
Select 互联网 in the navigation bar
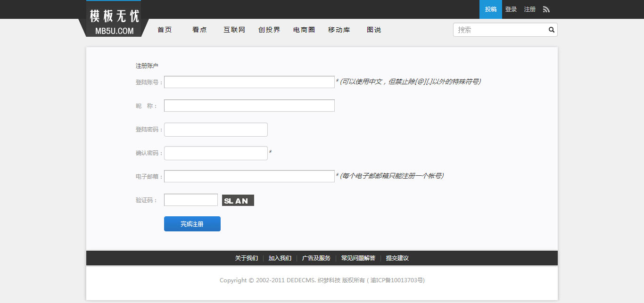click(234, 30)
